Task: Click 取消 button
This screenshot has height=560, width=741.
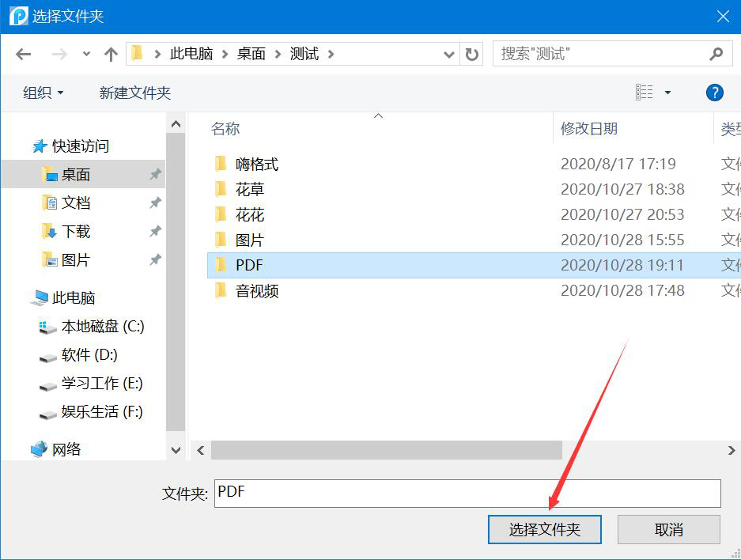Action: tap(669, 529)
